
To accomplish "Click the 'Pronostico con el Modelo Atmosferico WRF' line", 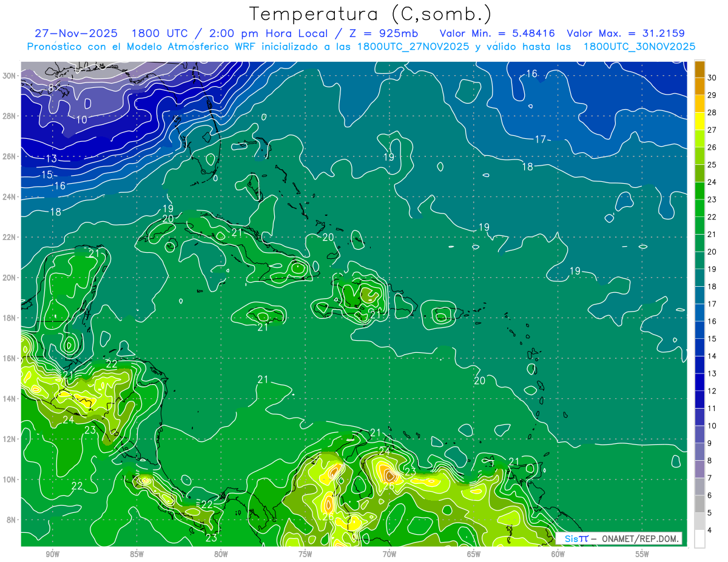I will tap(361, 47).
